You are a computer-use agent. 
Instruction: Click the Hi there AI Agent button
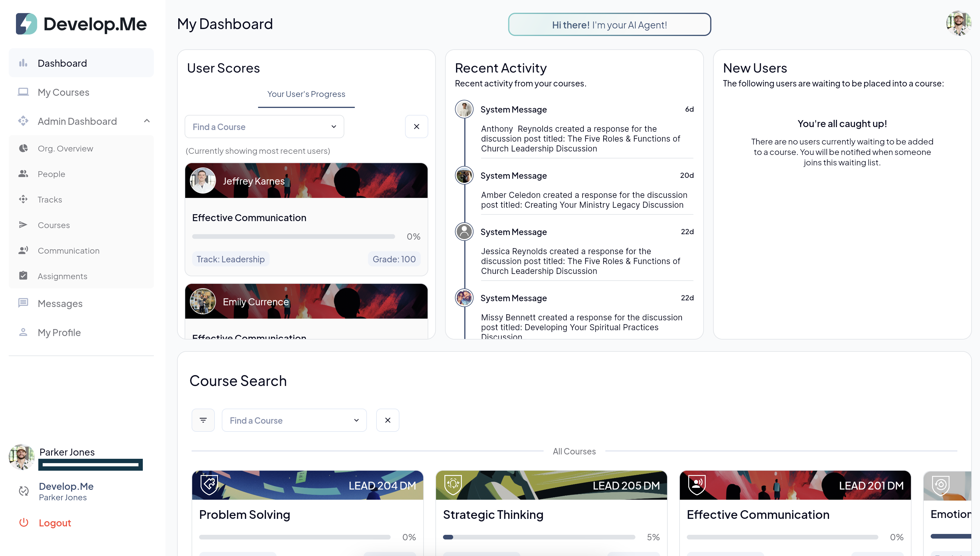[609, 25]
